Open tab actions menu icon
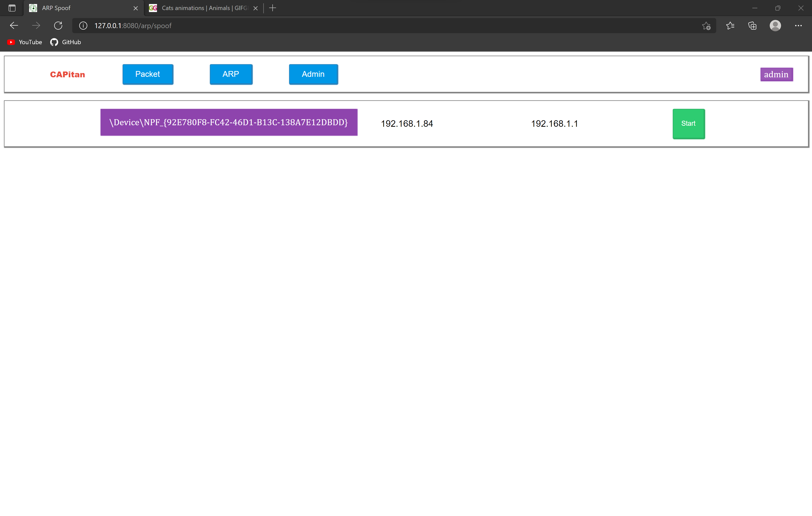812x516 pixels. pyautogui.click(x=12, y=8)
